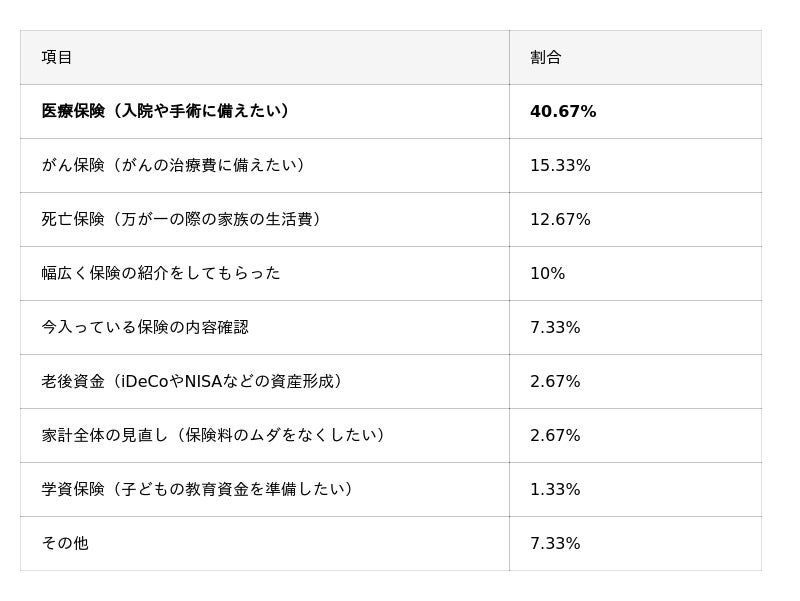Image resolution: width=800 pixels, height=601 pixels.
Task: Select the 幅広く保険の紹介 row text
Action: click(x=161, y=273)
